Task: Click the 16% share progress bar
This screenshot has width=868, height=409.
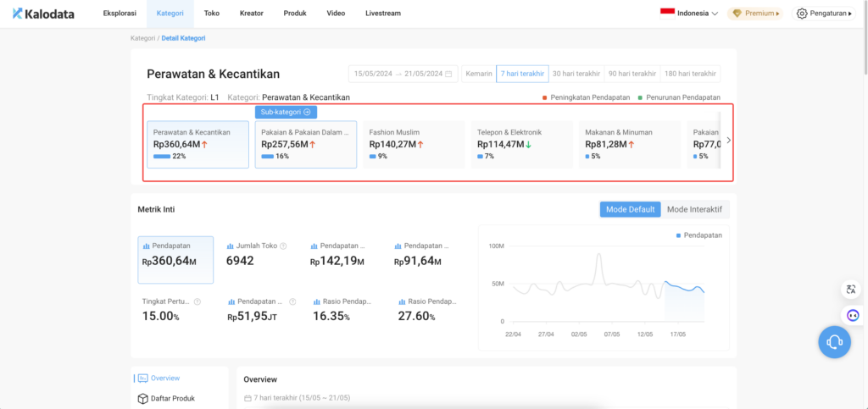Action: click(x=267, y=157)
